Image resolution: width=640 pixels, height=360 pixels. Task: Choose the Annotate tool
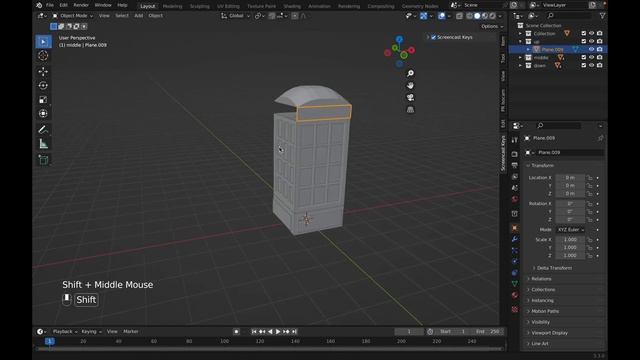(43, 130)
